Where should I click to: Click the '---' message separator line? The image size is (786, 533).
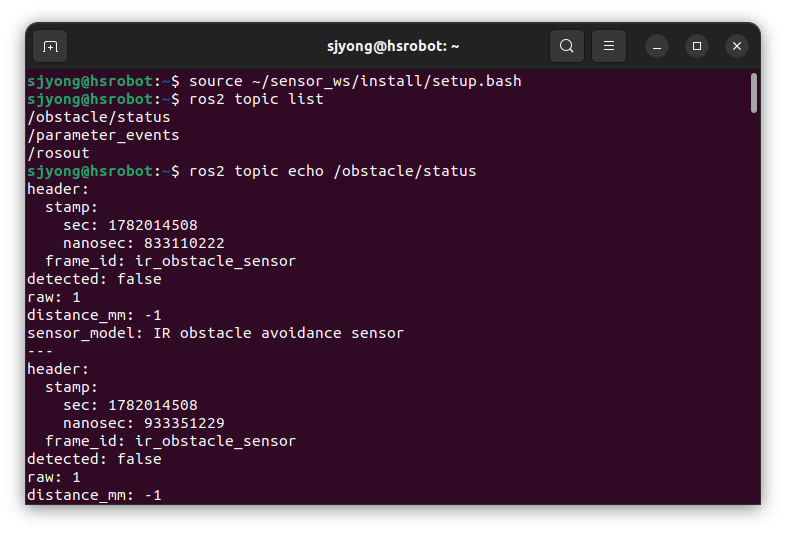tap(40, 351)
